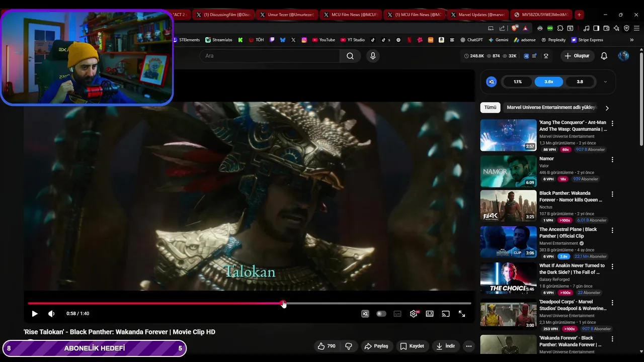The width and height of the screenshot is (644, 362).
Task: Select the 1.1% vidIQ score pill
Action: click(x=518, y=81)
